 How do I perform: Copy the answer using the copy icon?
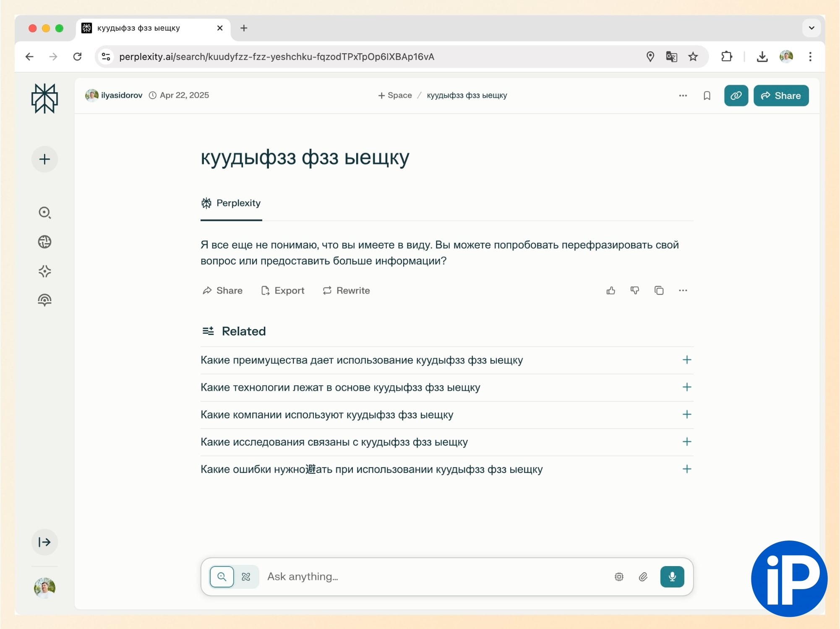click(x=659, y=291)
